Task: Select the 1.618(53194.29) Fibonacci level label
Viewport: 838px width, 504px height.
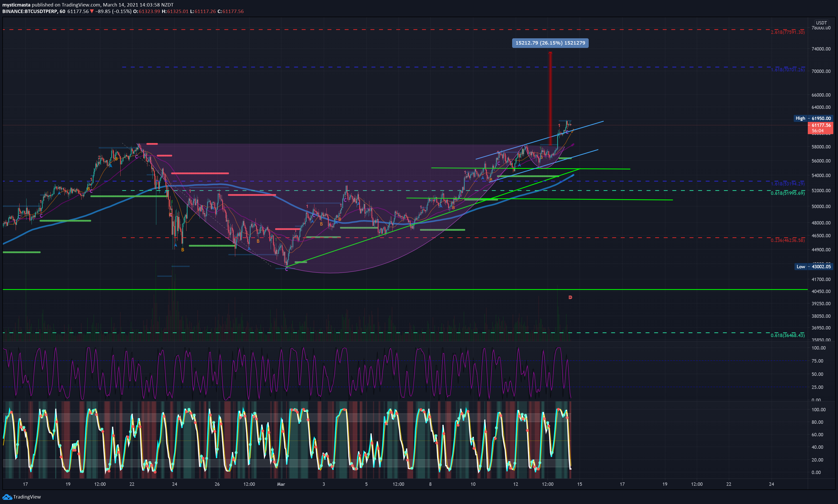Action: 787,184
